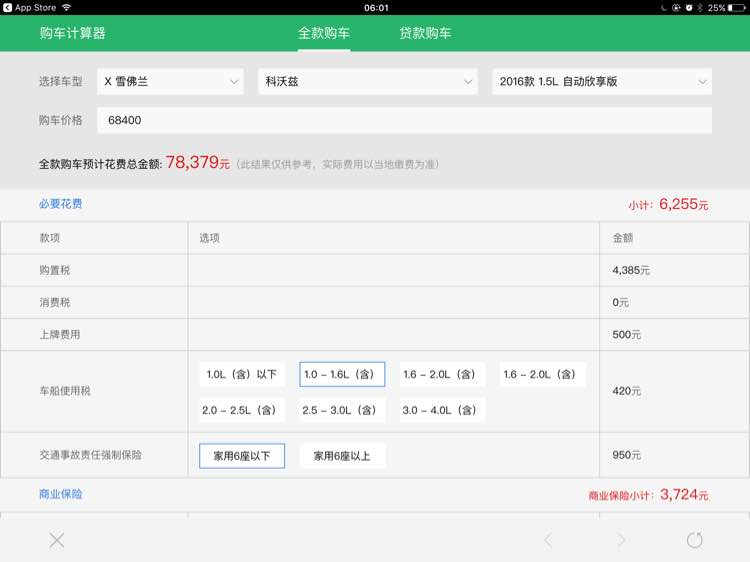
Task: Click the 购车价格 input field with 68400
Action: pyautogui.click(x=405, y=120)
